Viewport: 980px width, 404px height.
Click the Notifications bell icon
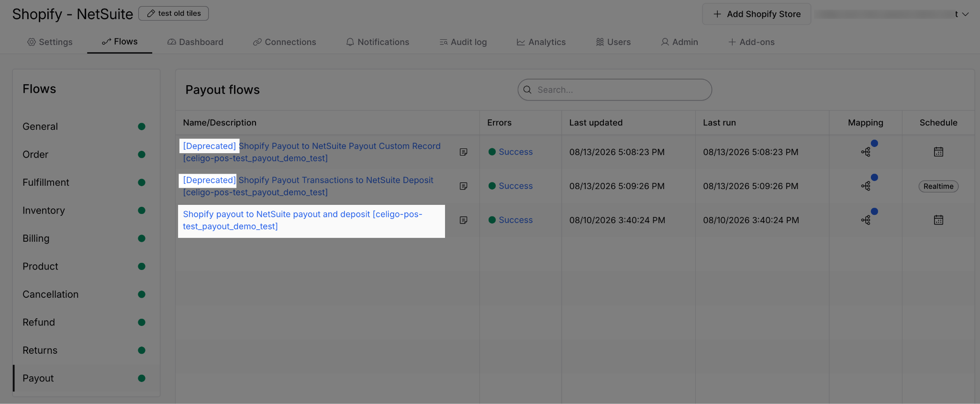click(x=350, y=42)
